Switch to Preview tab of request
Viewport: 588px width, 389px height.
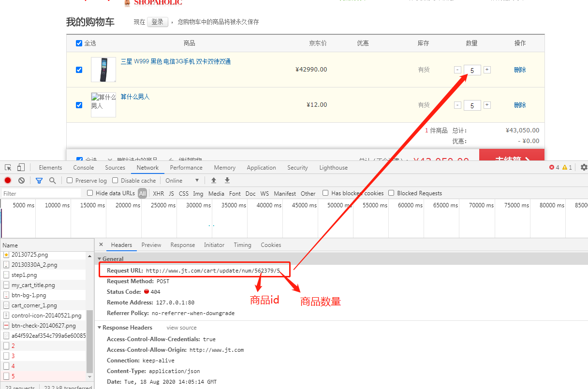[151, 245]
